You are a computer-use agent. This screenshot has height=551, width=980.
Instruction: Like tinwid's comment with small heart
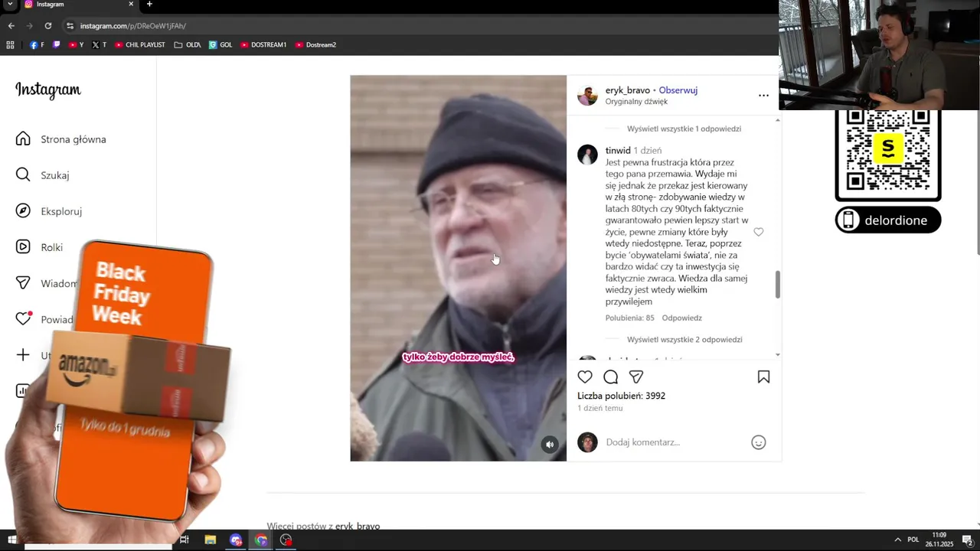click(759, 232)
